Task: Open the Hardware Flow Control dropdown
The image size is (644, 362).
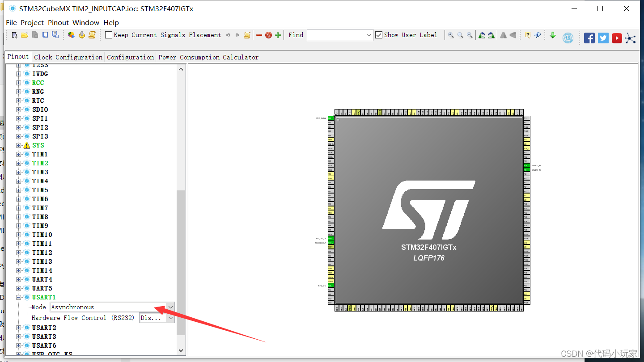Action: click(170, 318)
